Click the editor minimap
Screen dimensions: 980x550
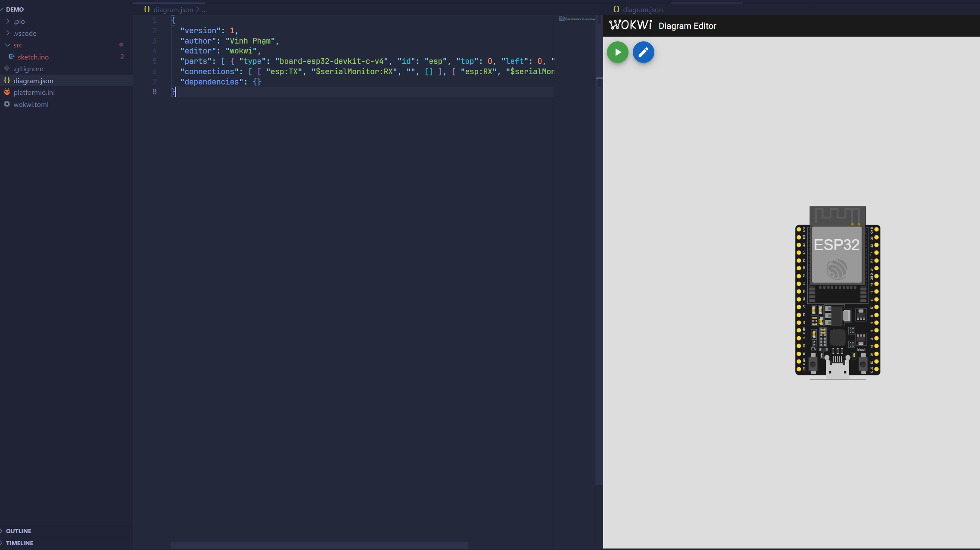click(x=577, y=19)
